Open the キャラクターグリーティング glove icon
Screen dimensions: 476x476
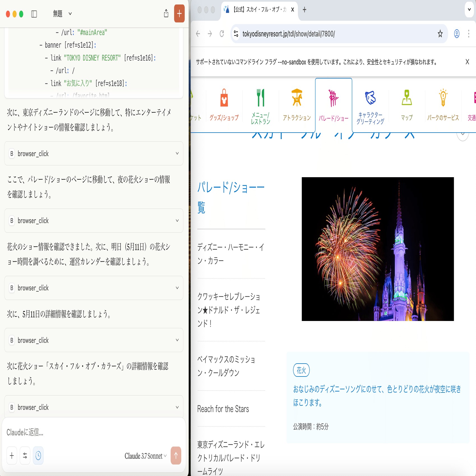[x=370, y=98]
